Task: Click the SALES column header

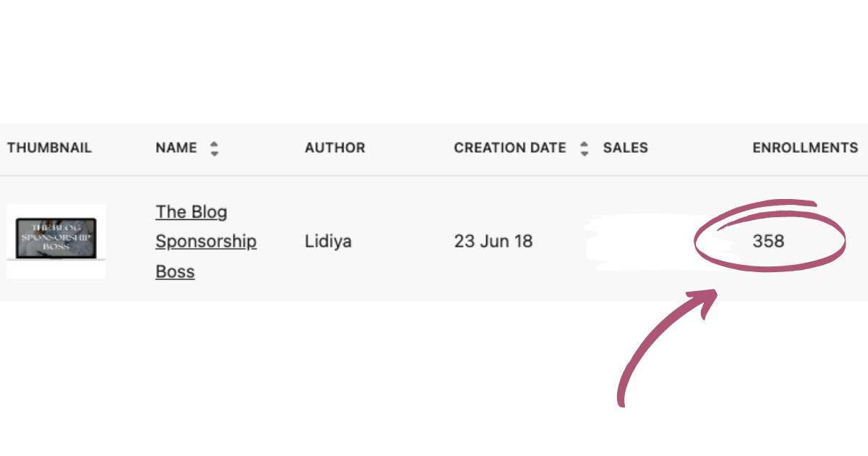Action: [x=626, y=148]
